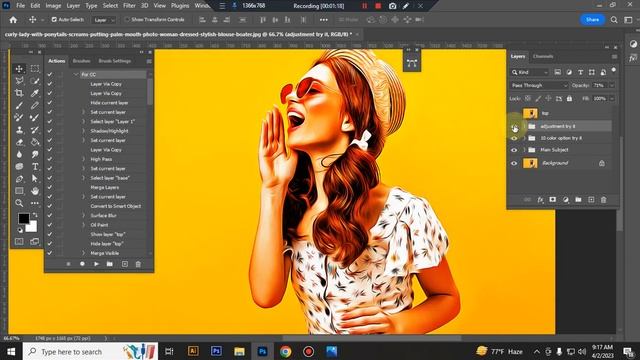Open the Select menu
This screenshot has height=360, width=640.
tap(110, 6)
